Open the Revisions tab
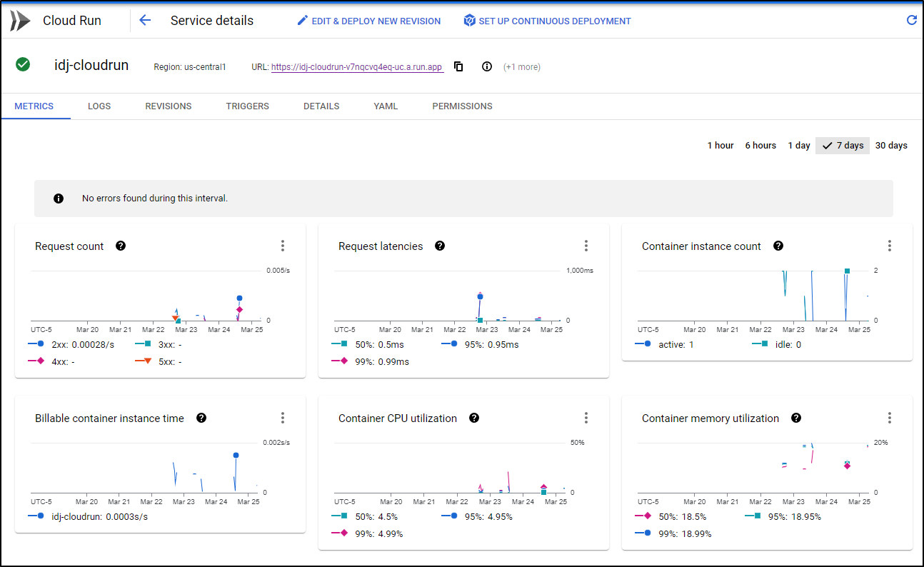924x567 pixels. click(x=169, y=106)
